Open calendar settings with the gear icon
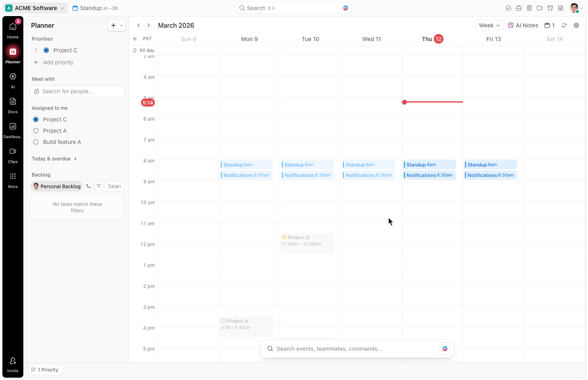Image resolution: width=588 pixels, height=380 pixels. [576, 25]
